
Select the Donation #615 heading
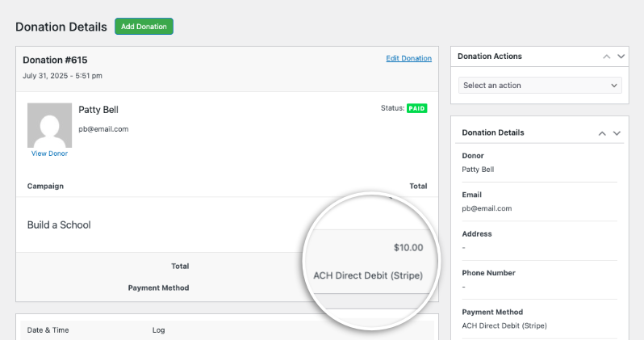tap(55, 60)
